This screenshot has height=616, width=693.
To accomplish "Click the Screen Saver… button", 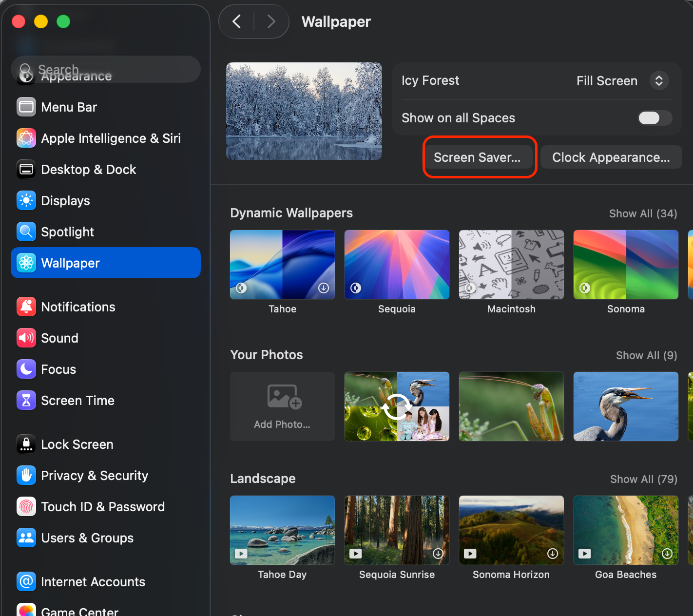I will point(477,157).
